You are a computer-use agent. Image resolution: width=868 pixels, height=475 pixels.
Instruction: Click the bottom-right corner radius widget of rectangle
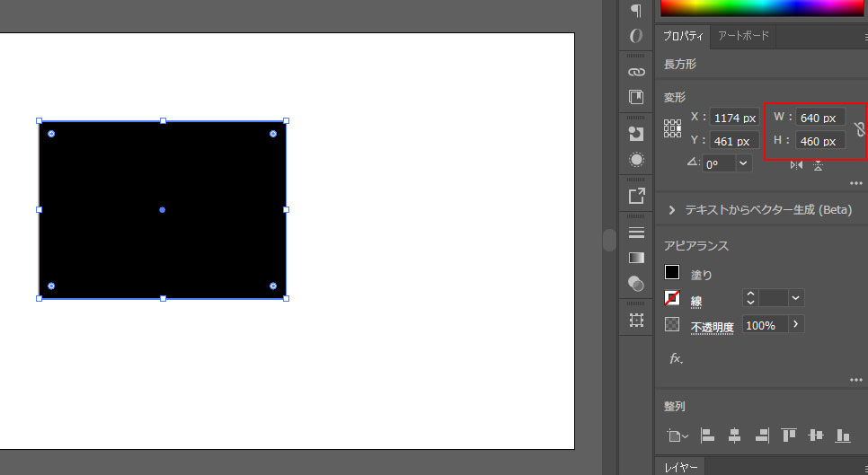[x=273, y=286]
